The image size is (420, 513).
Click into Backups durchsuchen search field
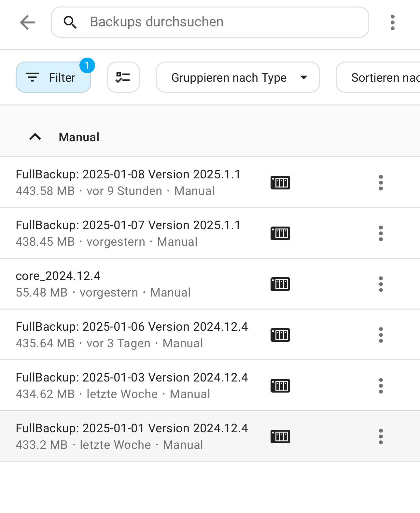[x=210, y=22]
